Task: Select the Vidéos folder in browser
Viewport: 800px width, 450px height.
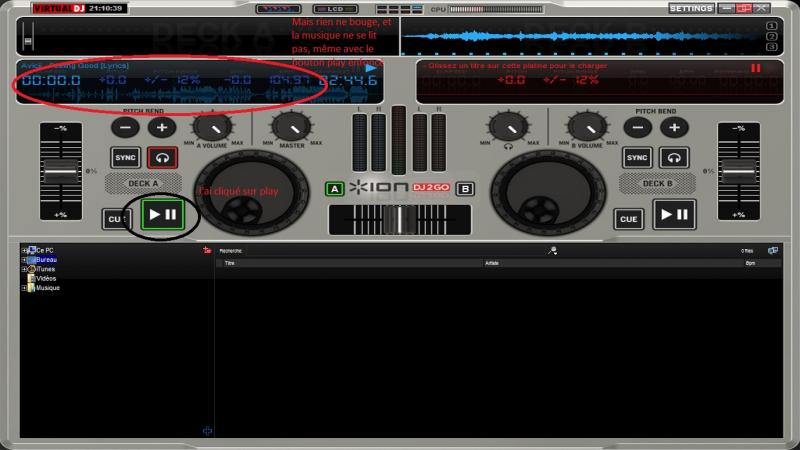Action: [47, 278]
